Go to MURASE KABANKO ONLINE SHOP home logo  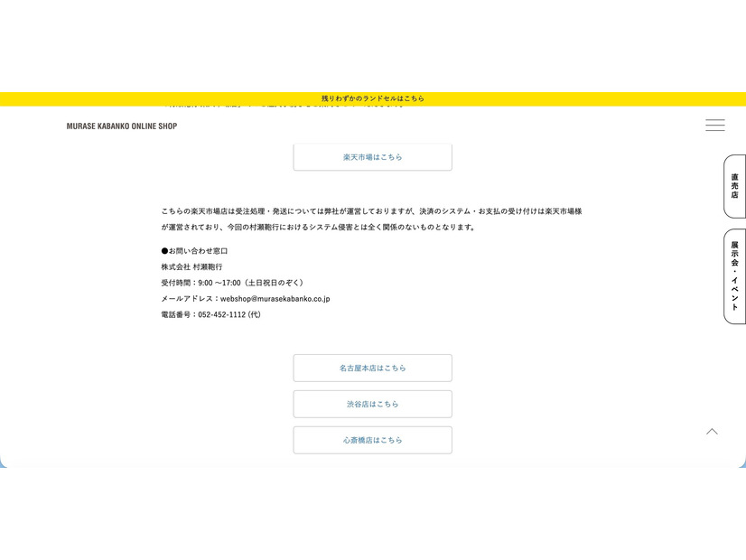click(x=122, y=126)
